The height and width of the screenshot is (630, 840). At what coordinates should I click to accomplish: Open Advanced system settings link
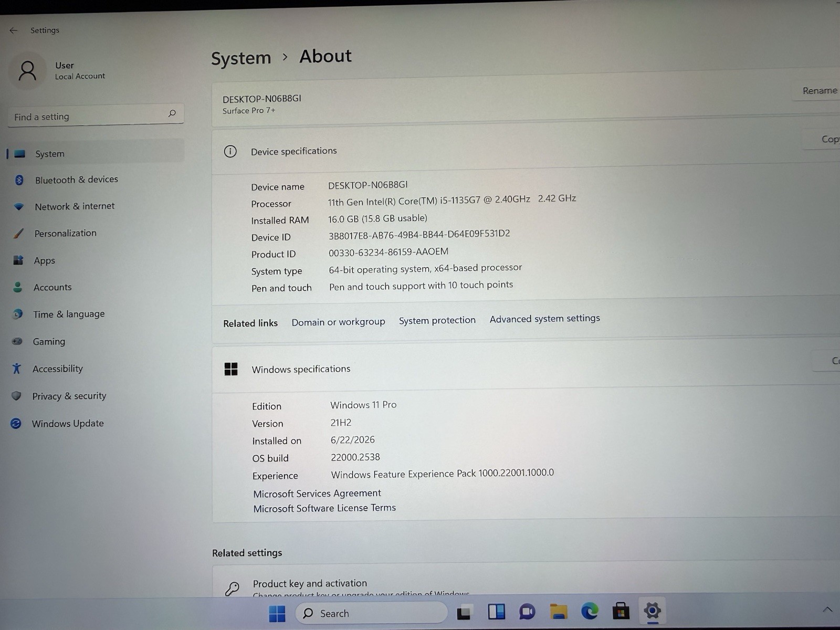click(544, 319)
